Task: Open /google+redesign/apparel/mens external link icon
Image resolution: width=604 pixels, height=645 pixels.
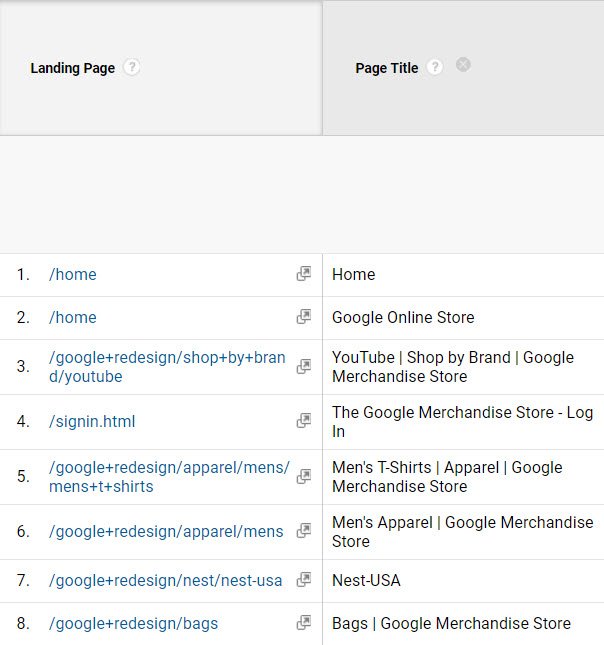Action: tap(304, 531)
